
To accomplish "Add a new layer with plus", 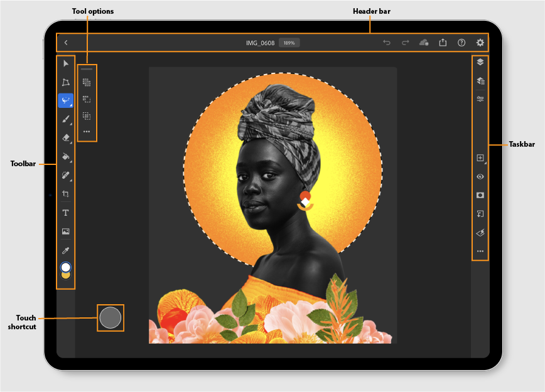I will click(480, 158).
